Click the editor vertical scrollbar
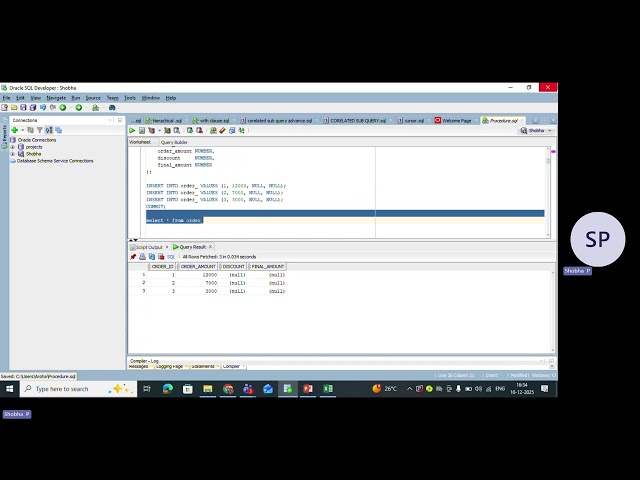This screenshot has height=480, width=640. [x=548, y=192]
